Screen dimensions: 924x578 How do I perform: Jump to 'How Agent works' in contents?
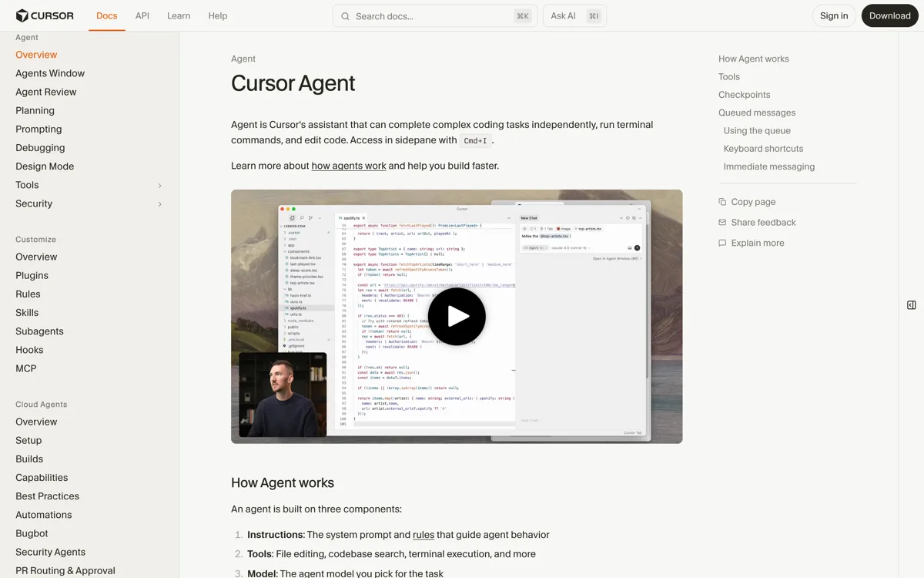pos(754,59)
